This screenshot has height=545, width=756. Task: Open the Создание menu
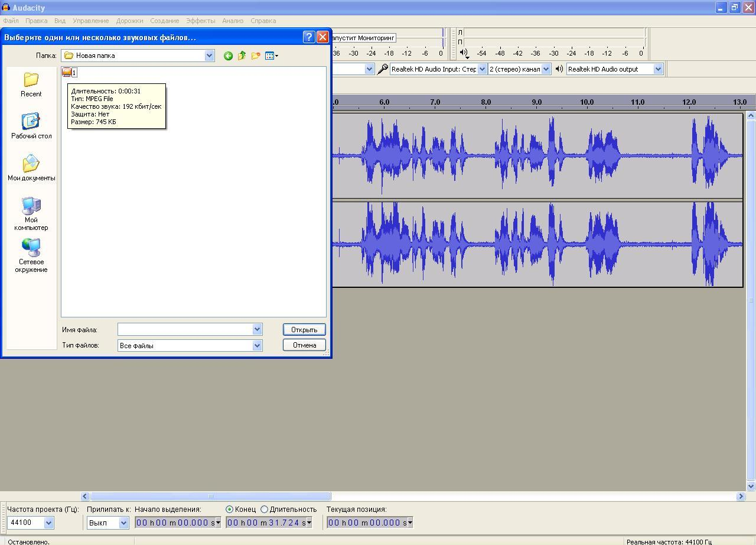coord(164,21)
